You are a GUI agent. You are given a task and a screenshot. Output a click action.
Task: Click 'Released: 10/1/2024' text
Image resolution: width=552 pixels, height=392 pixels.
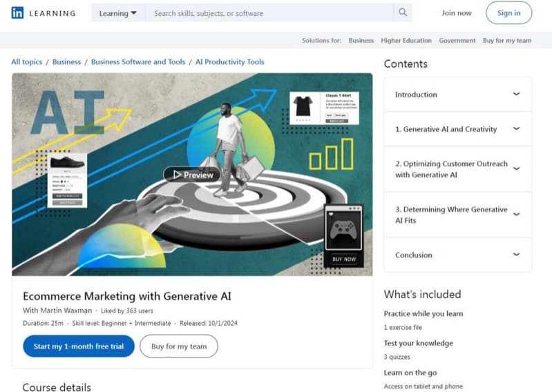coord(209,323)
